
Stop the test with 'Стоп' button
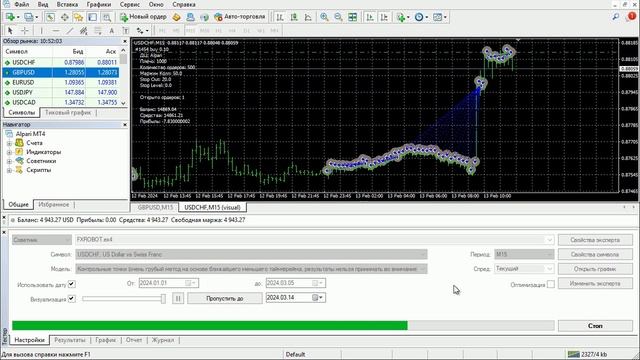tap(595, 326)
